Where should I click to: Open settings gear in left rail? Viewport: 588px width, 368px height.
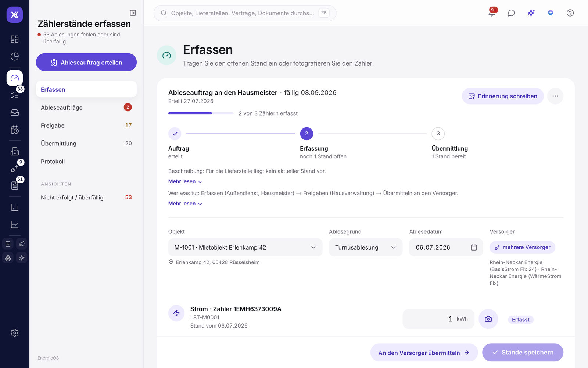[x=15, y=333]
